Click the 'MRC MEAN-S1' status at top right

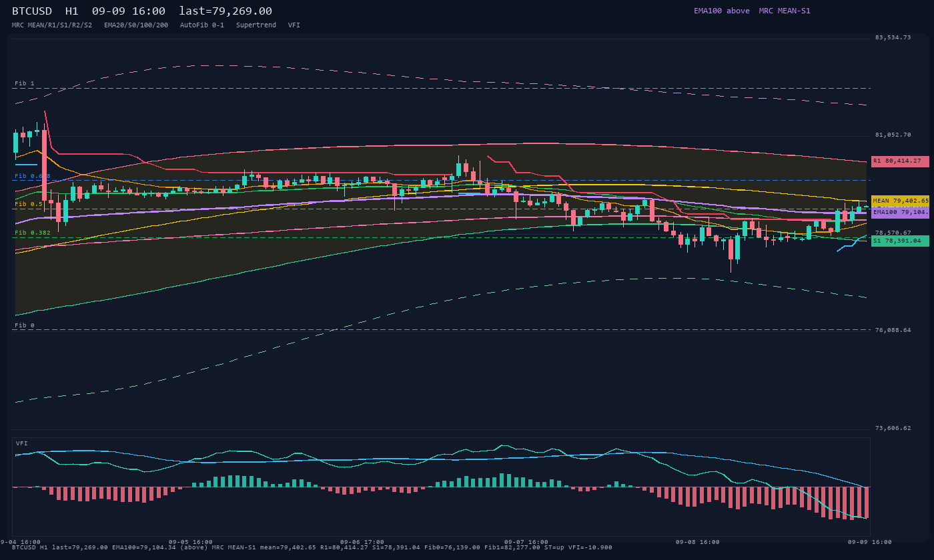[785, 11]
